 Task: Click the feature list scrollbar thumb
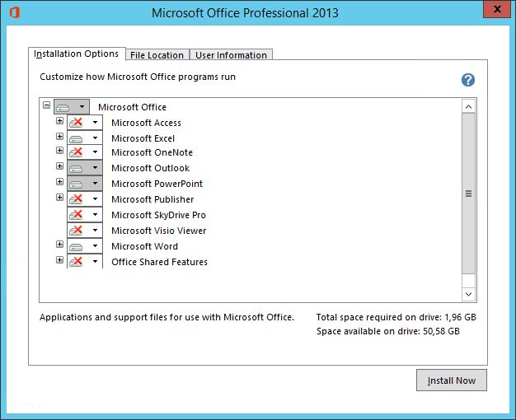(x=469, y=194)
